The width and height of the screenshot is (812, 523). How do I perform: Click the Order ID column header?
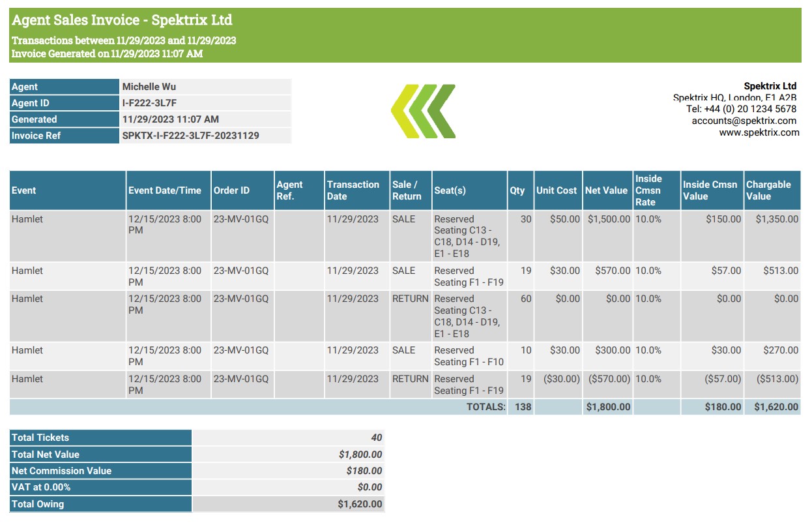(x=231, y=190)
